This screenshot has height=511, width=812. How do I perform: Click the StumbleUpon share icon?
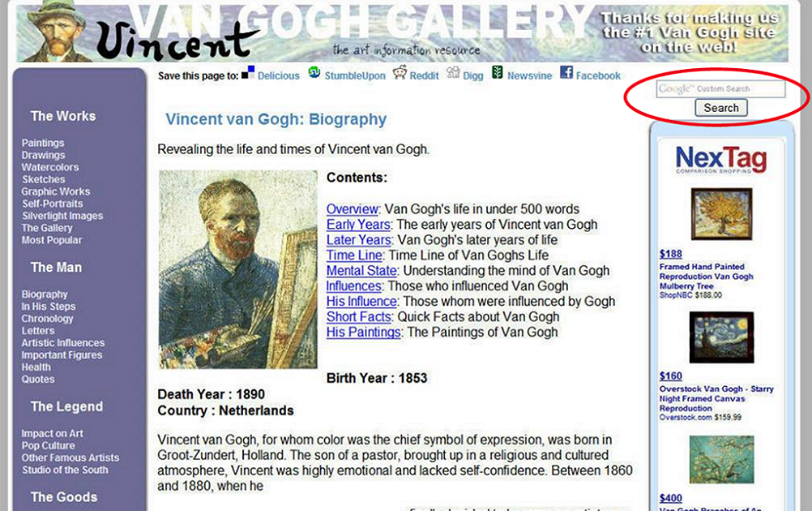click(x=314, y=72)
